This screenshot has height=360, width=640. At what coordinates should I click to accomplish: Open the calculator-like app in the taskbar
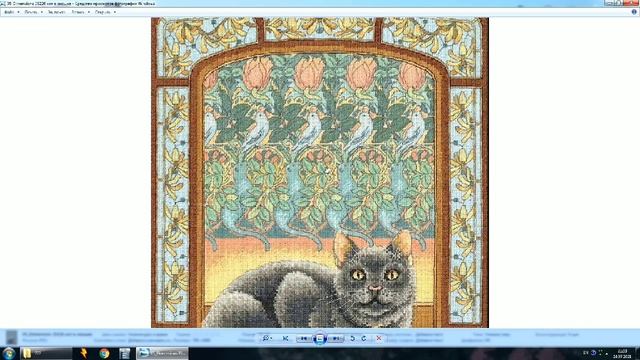[124, 353]
